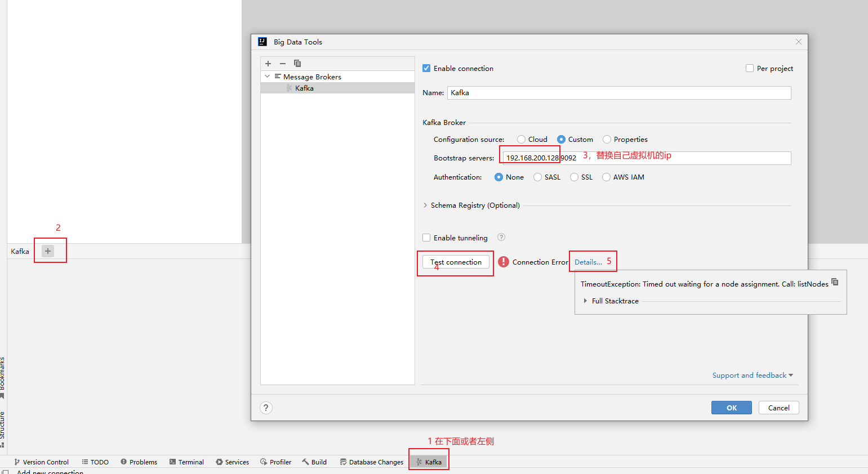The image size is (868, 474).
Task: Open the TODO tool window
Action: 95,462
